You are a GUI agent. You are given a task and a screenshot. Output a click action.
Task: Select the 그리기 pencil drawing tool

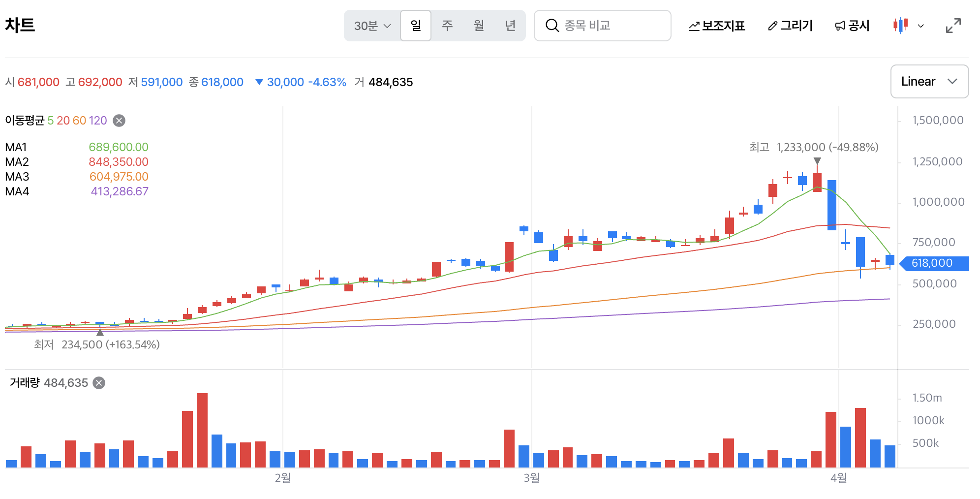click(773, 26)
